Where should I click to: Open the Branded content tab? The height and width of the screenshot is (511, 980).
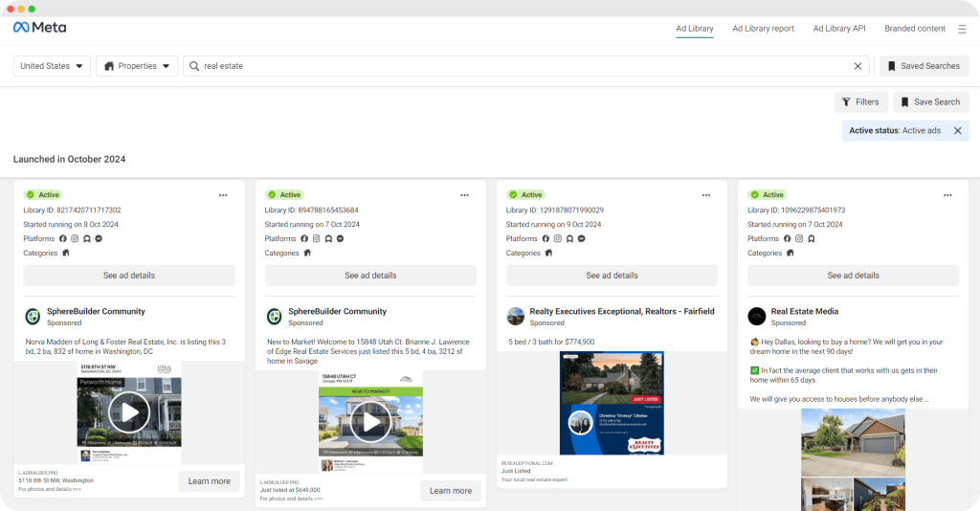tap(914, 29)
